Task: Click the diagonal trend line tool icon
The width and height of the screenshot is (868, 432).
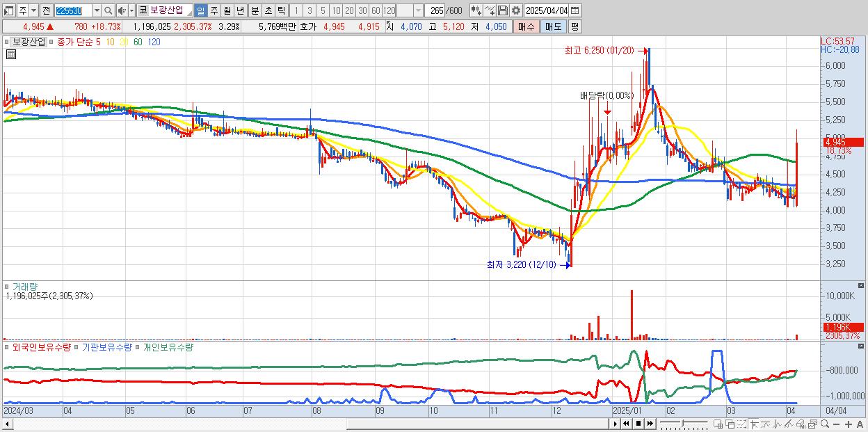Action: [x=789, y=424]
